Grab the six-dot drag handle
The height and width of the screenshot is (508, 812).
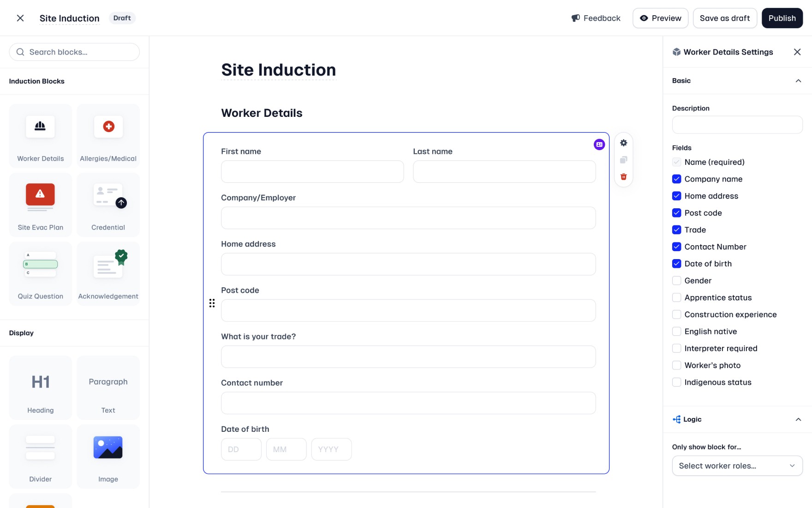pyautogui.click(x=212, y=303)
